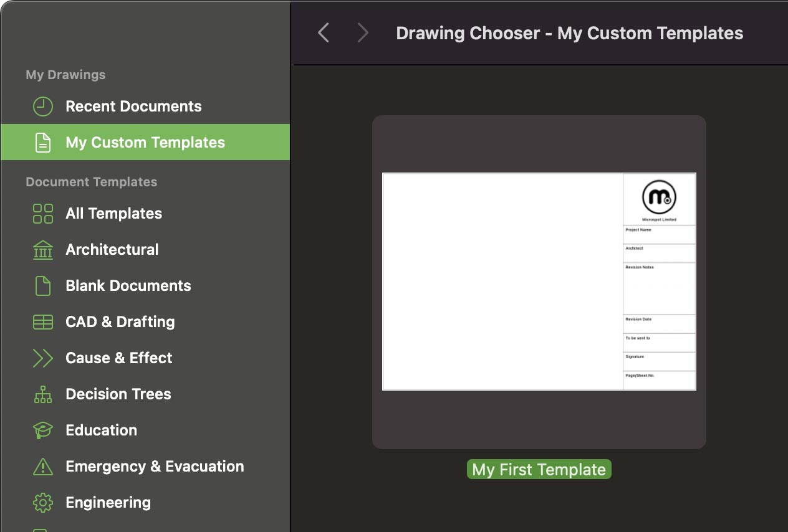Select the All Templates category
Screen dimensions: 788x532
click(x=113, y=214)
